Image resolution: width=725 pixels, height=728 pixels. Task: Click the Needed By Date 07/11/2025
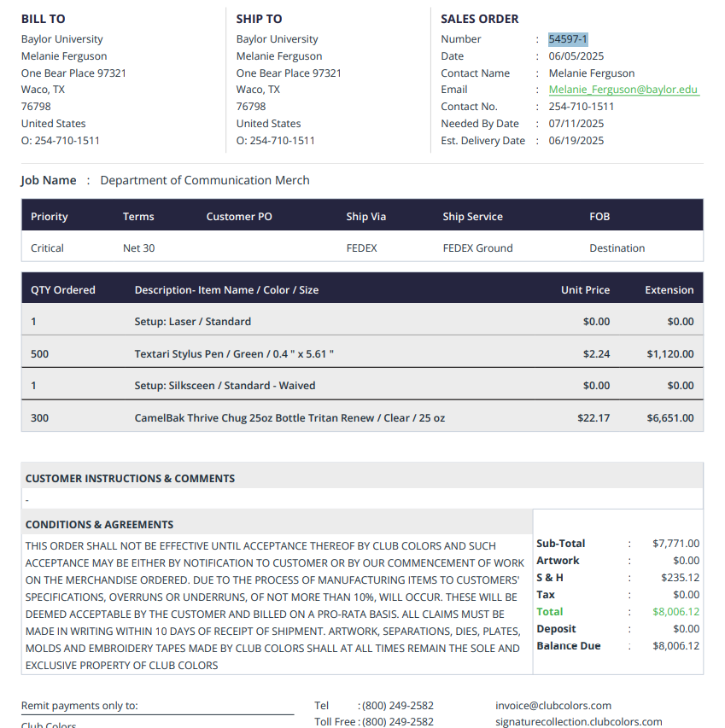tap(576, 124)
